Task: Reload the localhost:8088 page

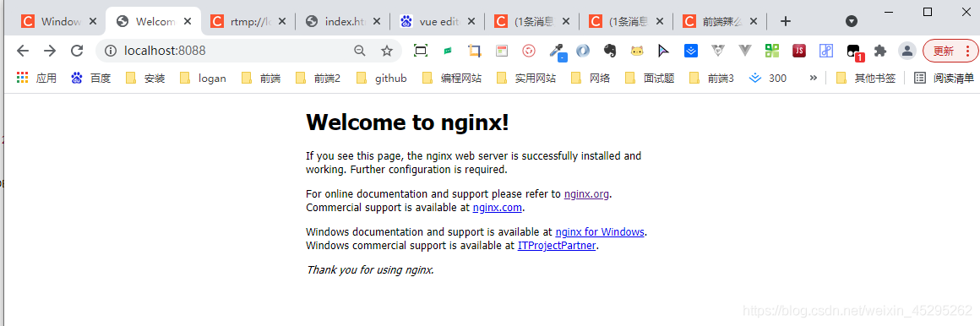Action: 77,52
